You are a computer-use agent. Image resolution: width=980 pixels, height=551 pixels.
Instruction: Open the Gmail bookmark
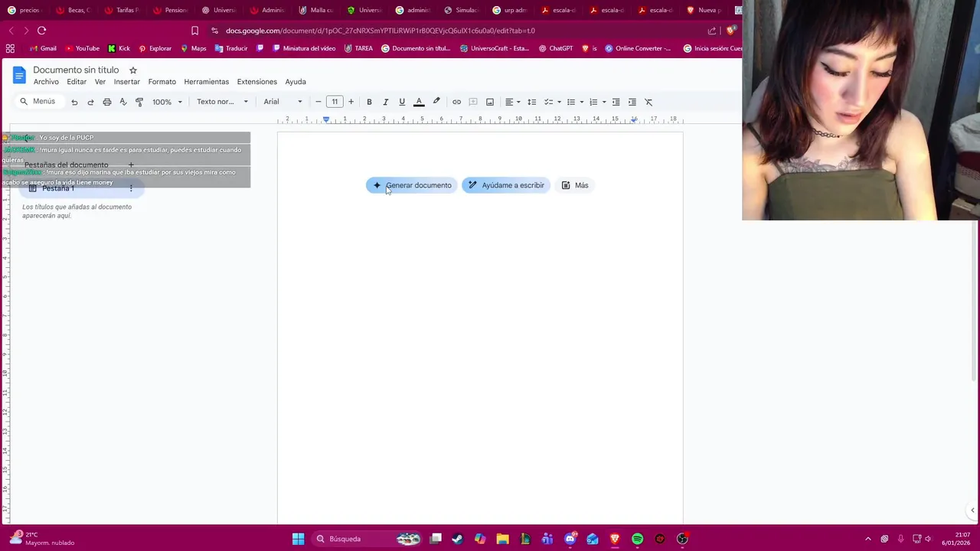tap(43, 48)
